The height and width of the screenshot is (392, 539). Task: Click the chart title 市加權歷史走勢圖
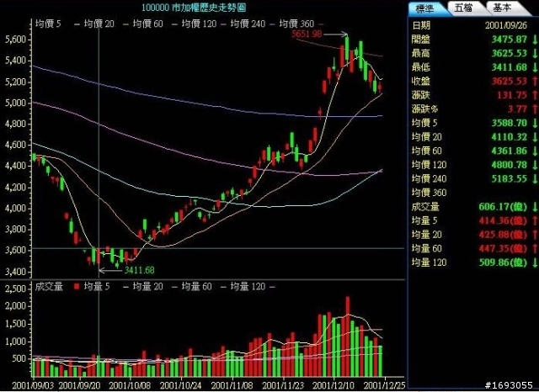point(209,8)
